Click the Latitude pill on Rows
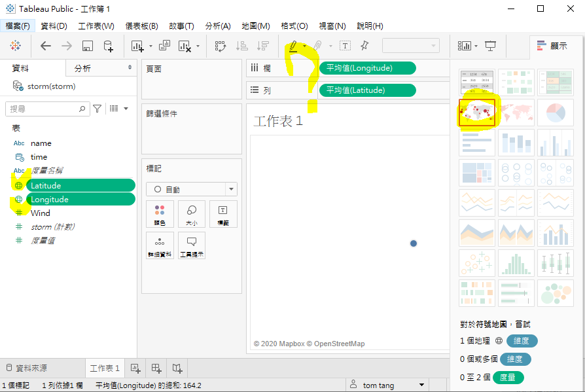 click(x=368, y=90)
